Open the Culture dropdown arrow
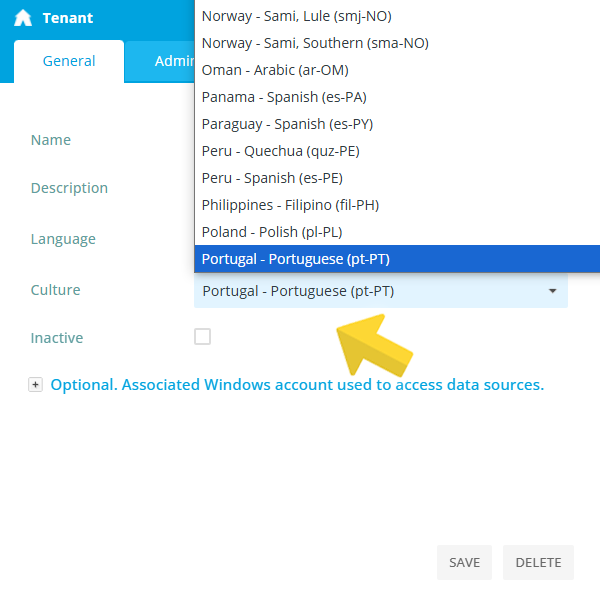This screenshot has width=600, height=600. (x=552, y=291)
